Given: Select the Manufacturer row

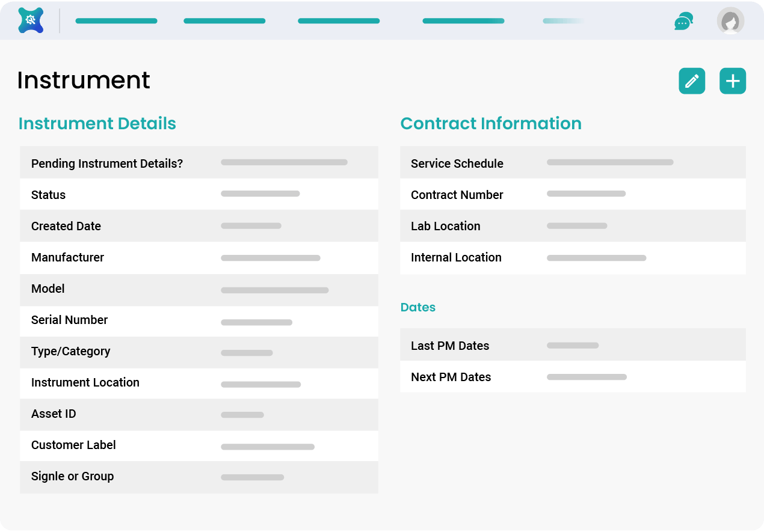Looking at the screenshot, I should pyautogui.click(x=199, y=257).
